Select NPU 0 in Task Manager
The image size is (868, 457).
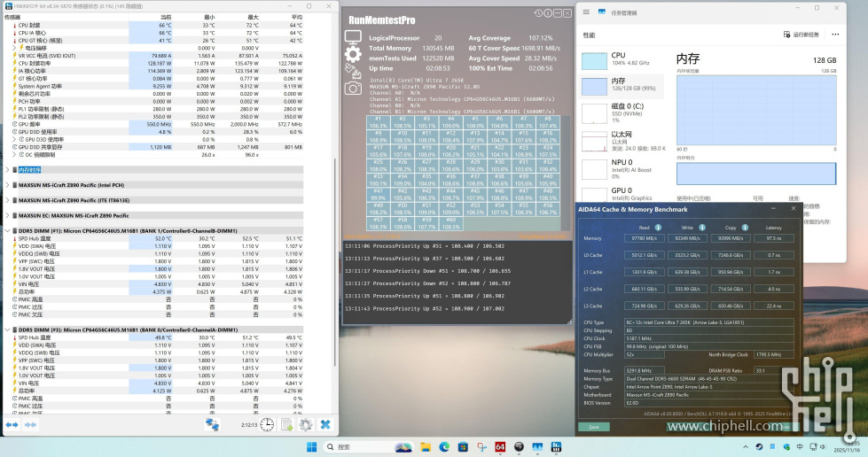pos(622,169)
